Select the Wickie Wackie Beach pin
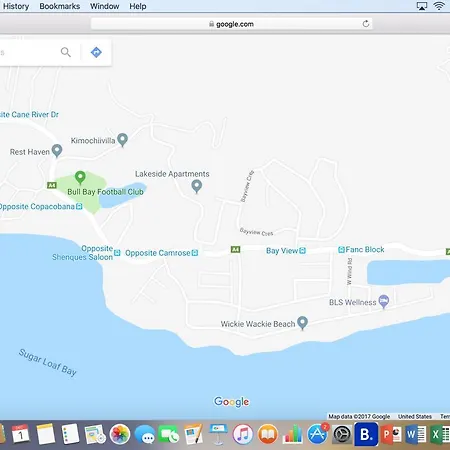 pos(302,323)
